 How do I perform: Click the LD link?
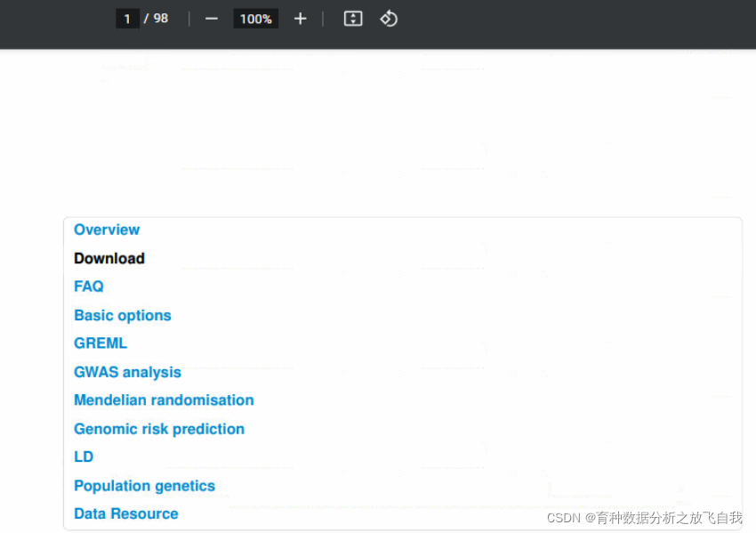(x=84, y=457)
